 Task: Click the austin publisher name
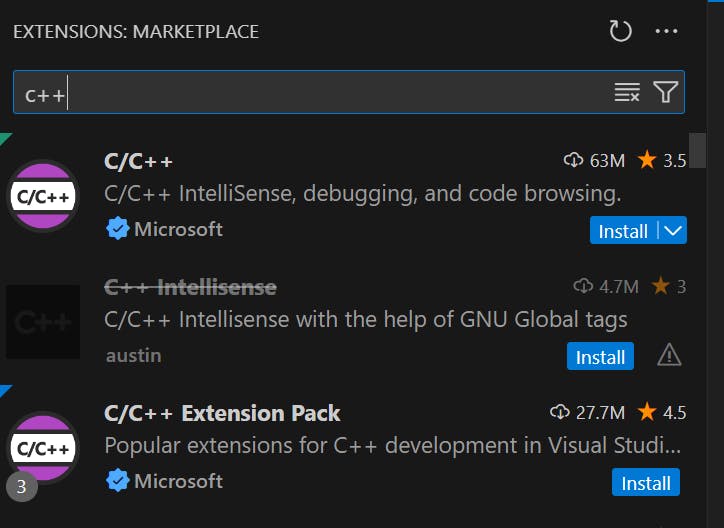pyautogui.click(x=133, y=355)
